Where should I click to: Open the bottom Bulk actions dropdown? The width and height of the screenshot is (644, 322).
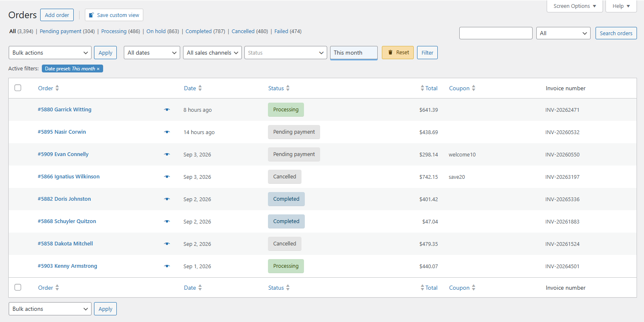point(50,309)
